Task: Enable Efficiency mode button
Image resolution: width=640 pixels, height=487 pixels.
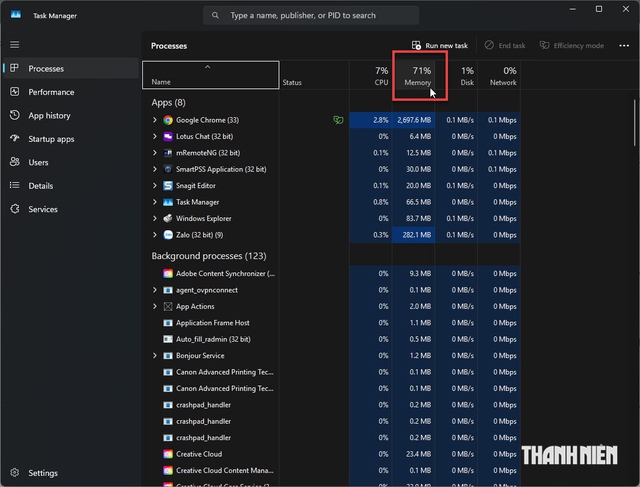Action: point(571,45)
